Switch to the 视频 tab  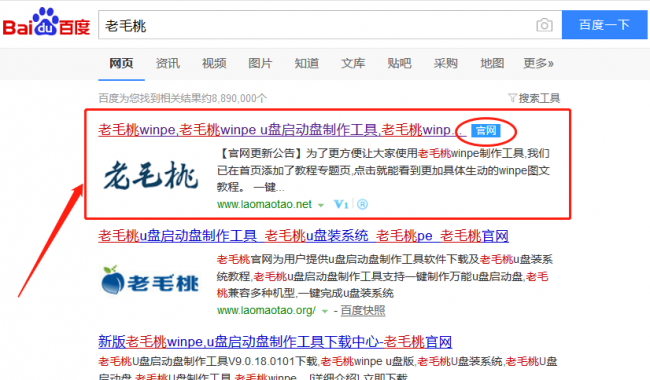pyautogui.click(x=214, y=63)
